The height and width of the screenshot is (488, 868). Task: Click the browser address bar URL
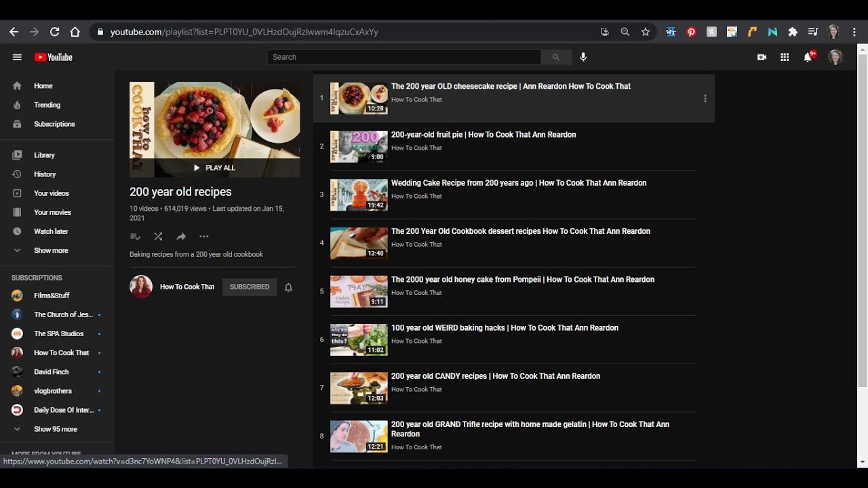click(x=244, y=32)
